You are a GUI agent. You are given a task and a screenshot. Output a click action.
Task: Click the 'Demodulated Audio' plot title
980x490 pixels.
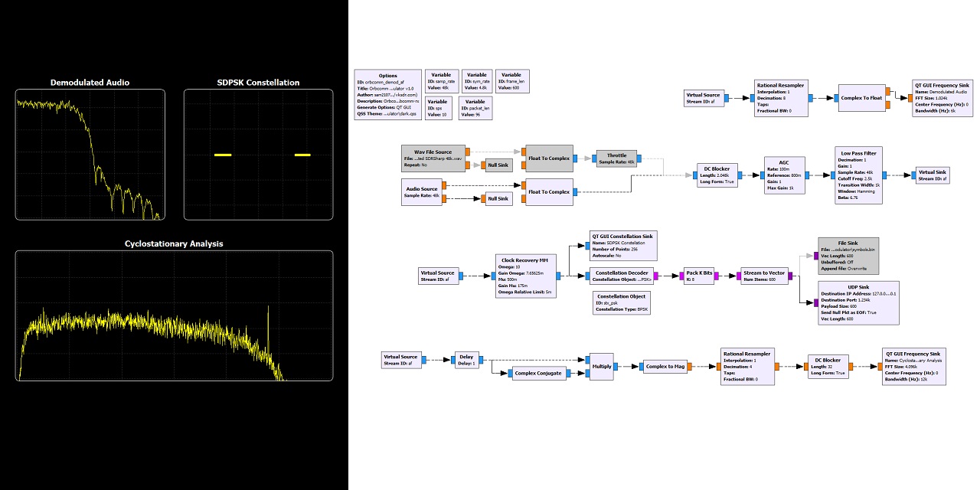point(90,83)
